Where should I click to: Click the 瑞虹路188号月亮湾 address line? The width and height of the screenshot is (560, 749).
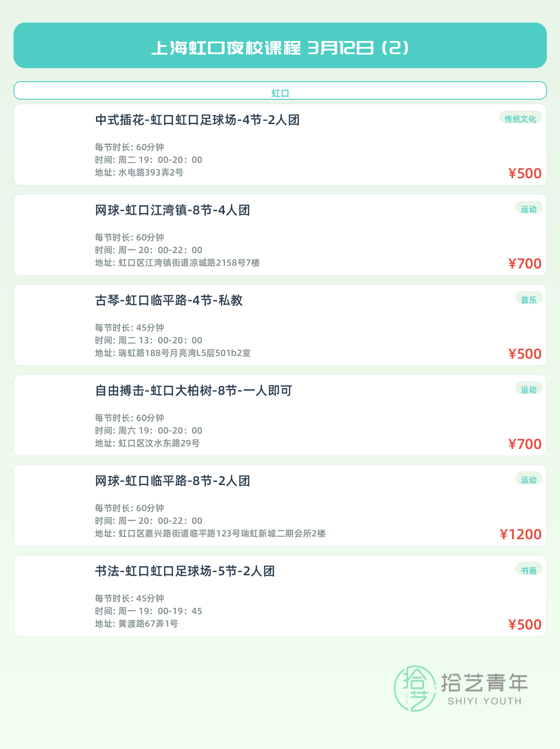(173, 353)
